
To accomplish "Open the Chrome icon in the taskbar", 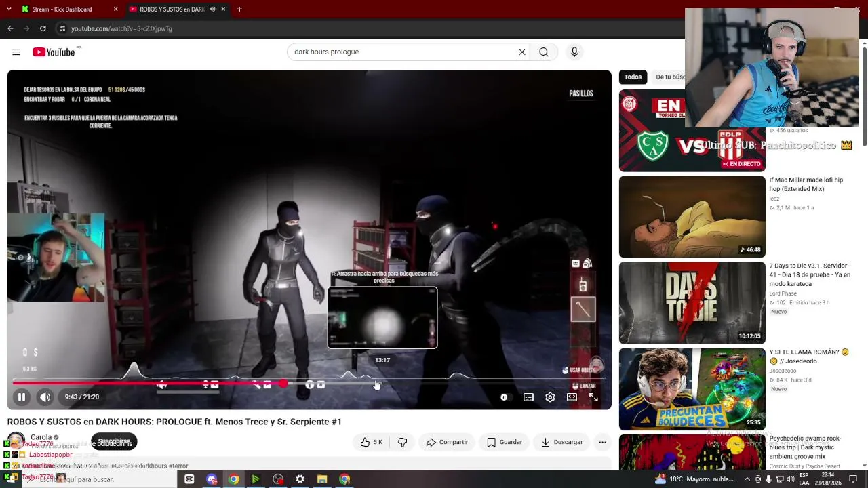I will [233, 479].
